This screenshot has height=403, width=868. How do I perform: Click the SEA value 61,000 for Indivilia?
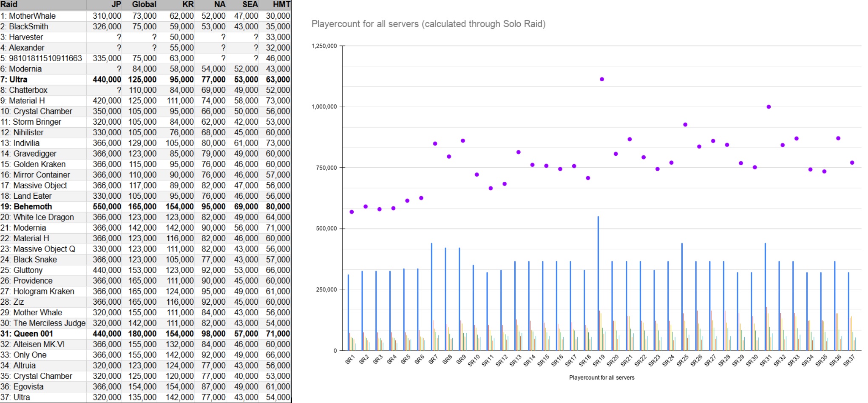point(246,143)
